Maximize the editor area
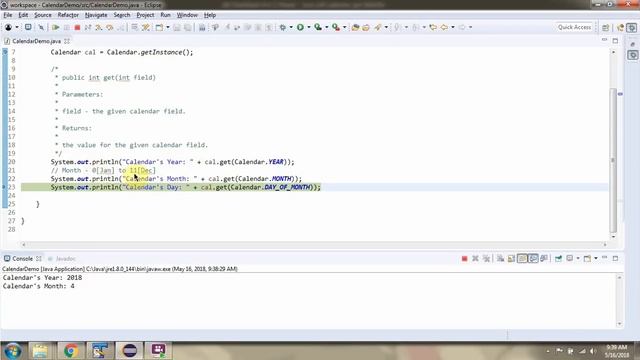The image size is (640, 360). (x=615, y=41)
